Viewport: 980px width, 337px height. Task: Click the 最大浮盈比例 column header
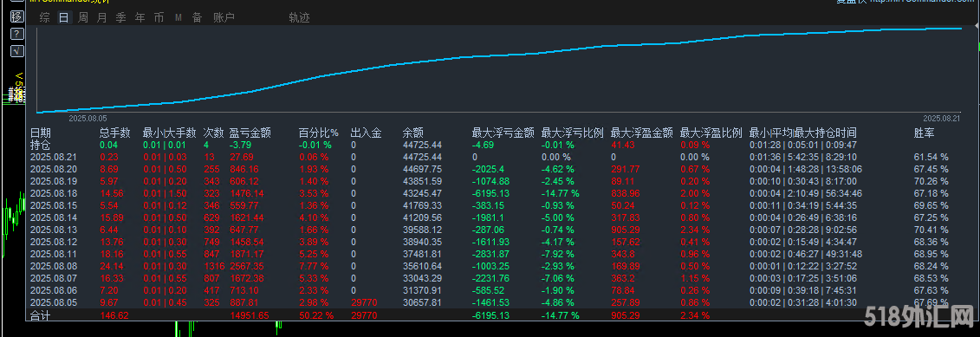[x=711, y=133]
